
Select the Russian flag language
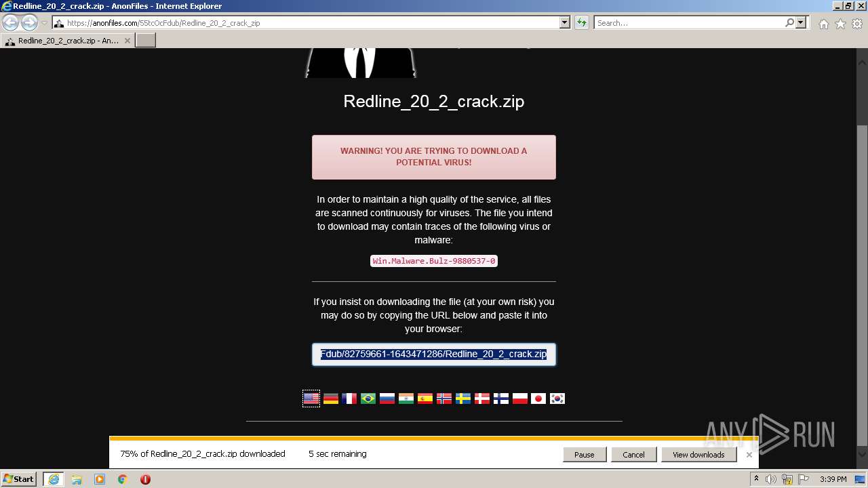(387, 399)
